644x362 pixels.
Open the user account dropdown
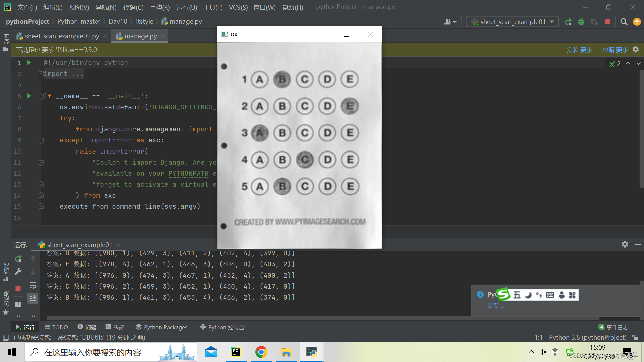pyautogui.click(x=450, y=22)
